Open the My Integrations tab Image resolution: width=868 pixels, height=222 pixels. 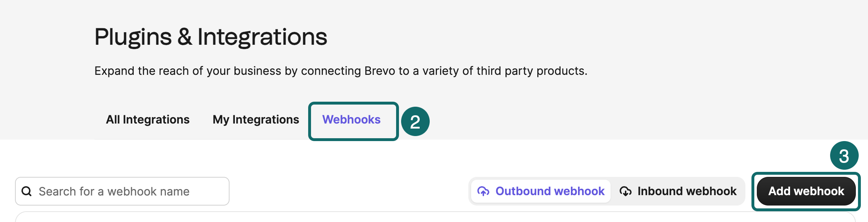[x=256, y=119]
